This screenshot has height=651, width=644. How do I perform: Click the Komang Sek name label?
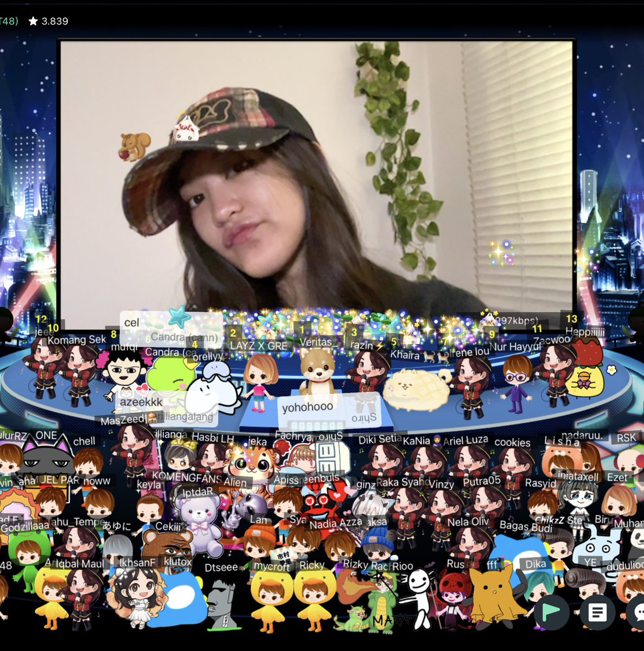76,340
